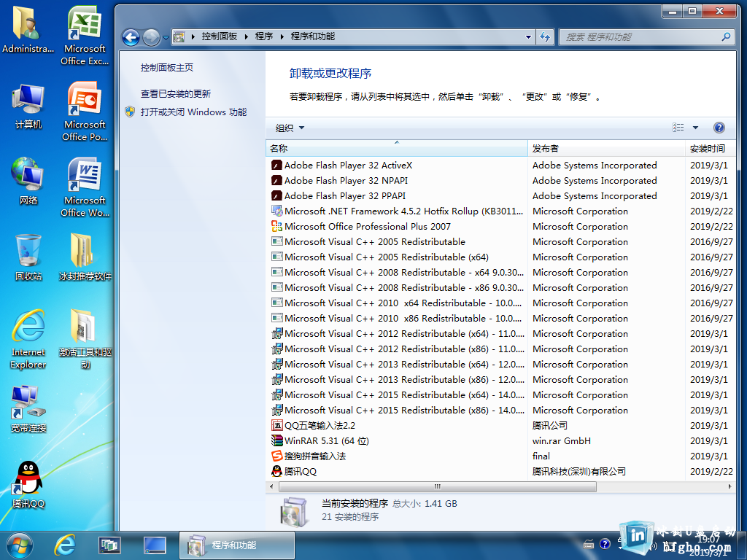Refresh the address bar location
This screenshot has width=747, height=560.
point(544,36)
